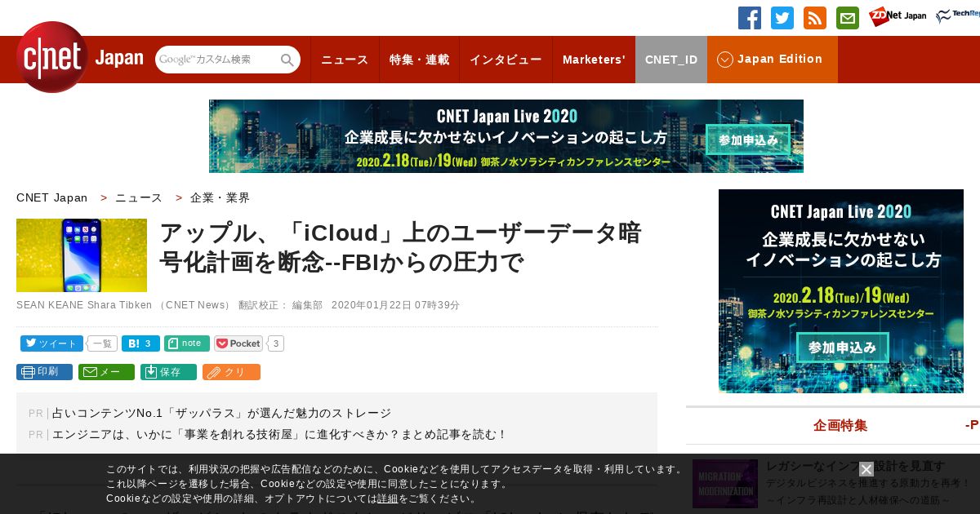980x514 pixels.
Task: Share the article on note
Action: tap(187, 343)
